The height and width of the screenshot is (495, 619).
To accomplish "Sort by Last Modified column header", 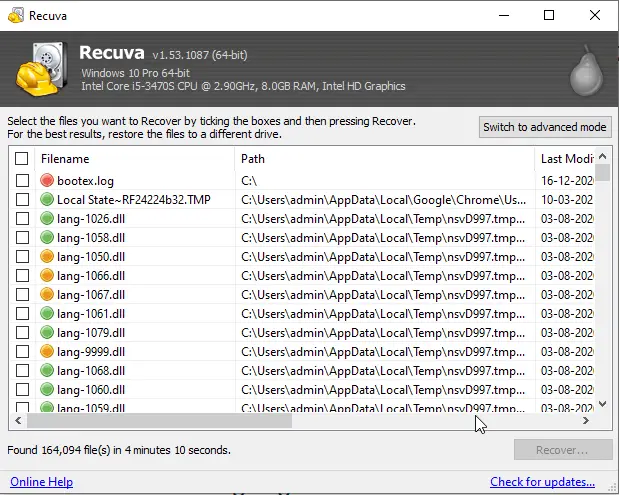I will click(x=565, y=159).
